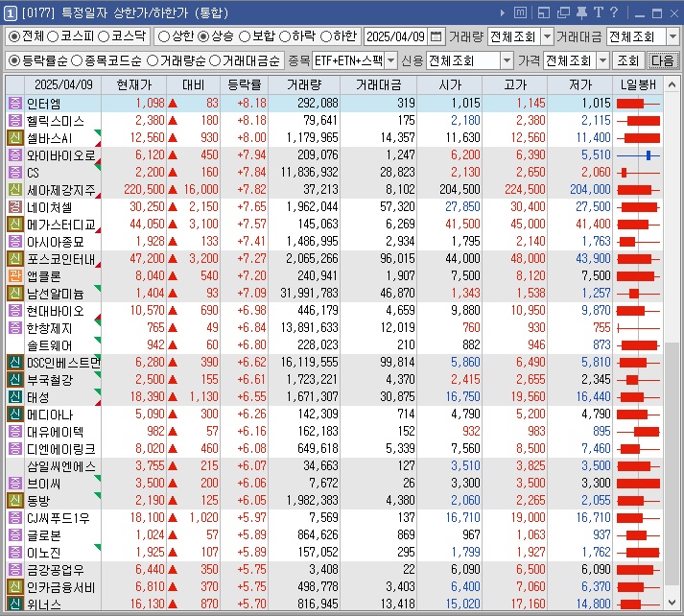Select the 등락률순 sort option
The width and height of the screenshot is (684, 616).
(x=14, y=60)
